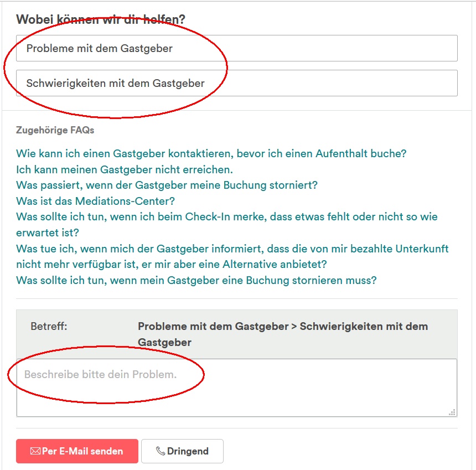Image resolution: width=476 pixels, height=470 pixels.
Task: Click the 'Zugehörige FAQs' heading
Action: [55, 130]
